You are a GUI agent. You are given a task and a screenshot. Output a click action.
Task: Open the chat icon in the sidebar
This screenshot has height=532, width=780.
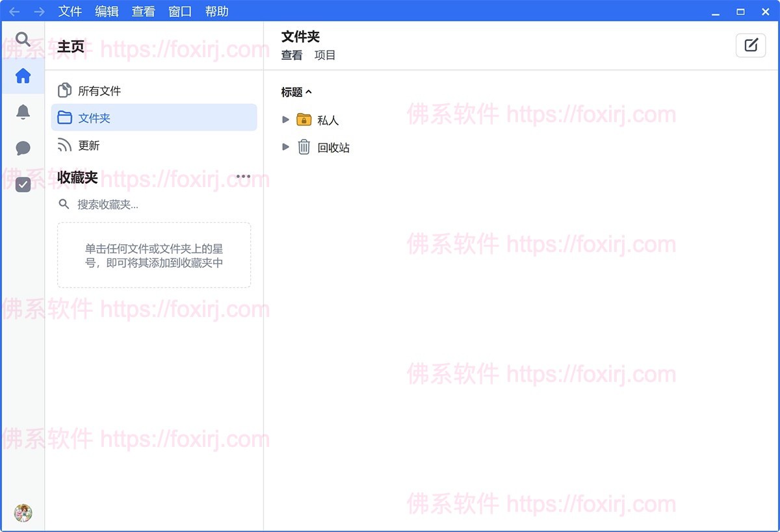coord(23,148)
